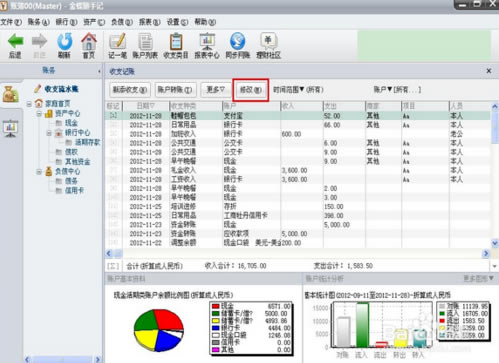The width and height of the screenshot is (499, 363).
Task: Open the 收支类目 clipboard icon
Action: [x=176, y=41]
